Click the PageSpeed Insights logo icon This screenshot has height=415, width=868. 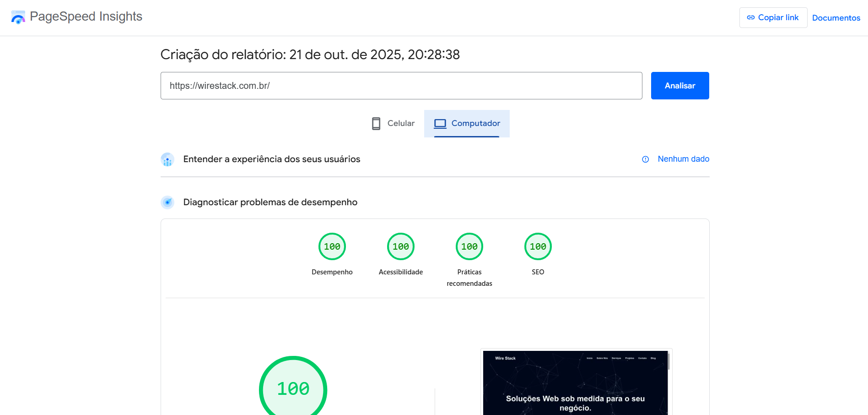(x=17, y=17)
